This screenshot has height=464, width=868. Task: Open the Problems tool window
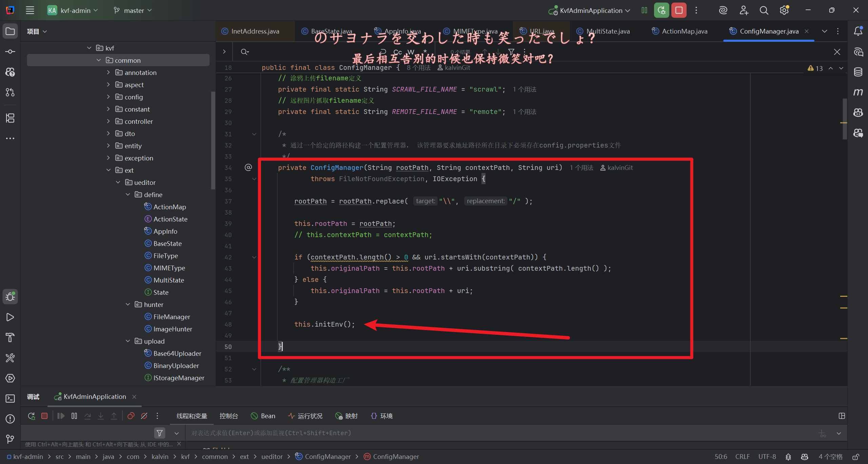(x=10, y=419)
